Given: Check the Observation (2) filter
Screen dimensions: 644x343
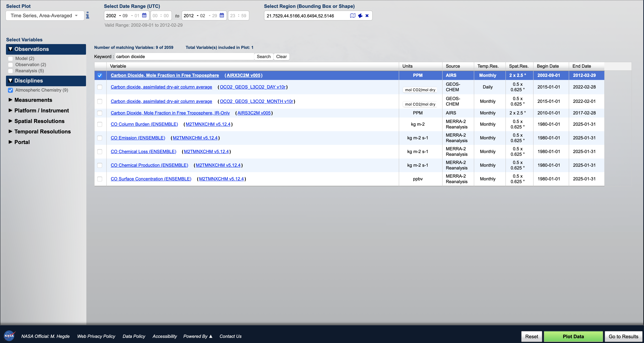Looking at the screenshot, I should (x=10, y=65).
